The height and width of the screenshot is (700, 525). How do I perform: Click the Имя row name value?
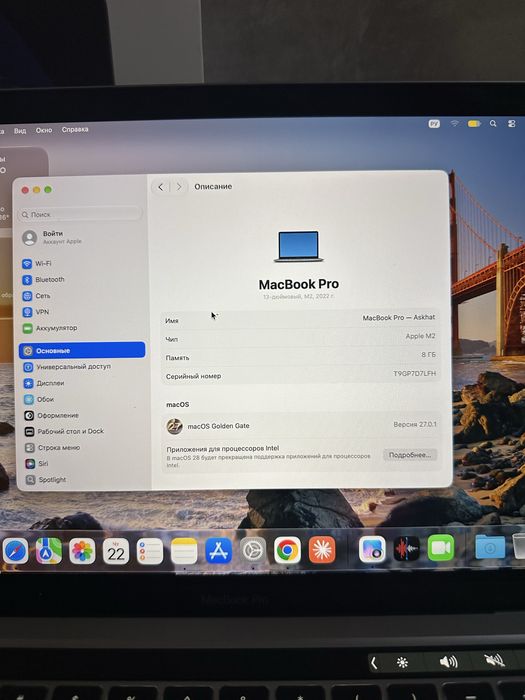(399, 317)
